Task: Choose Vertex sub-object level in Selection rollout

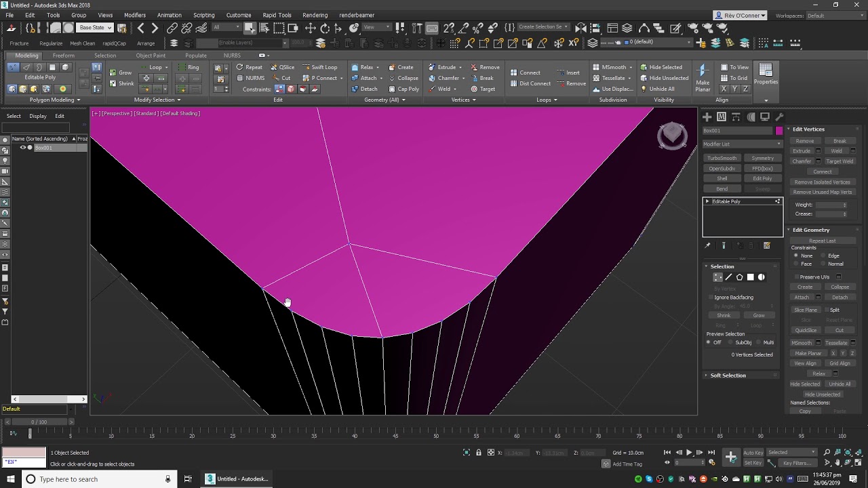Action: 717,277
